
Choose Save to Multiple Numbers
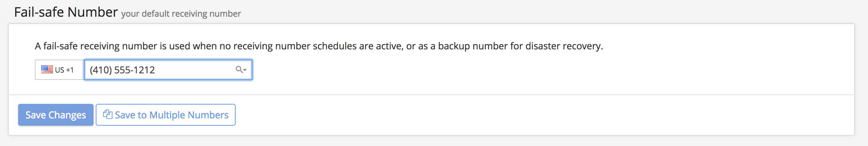point(166,115)
